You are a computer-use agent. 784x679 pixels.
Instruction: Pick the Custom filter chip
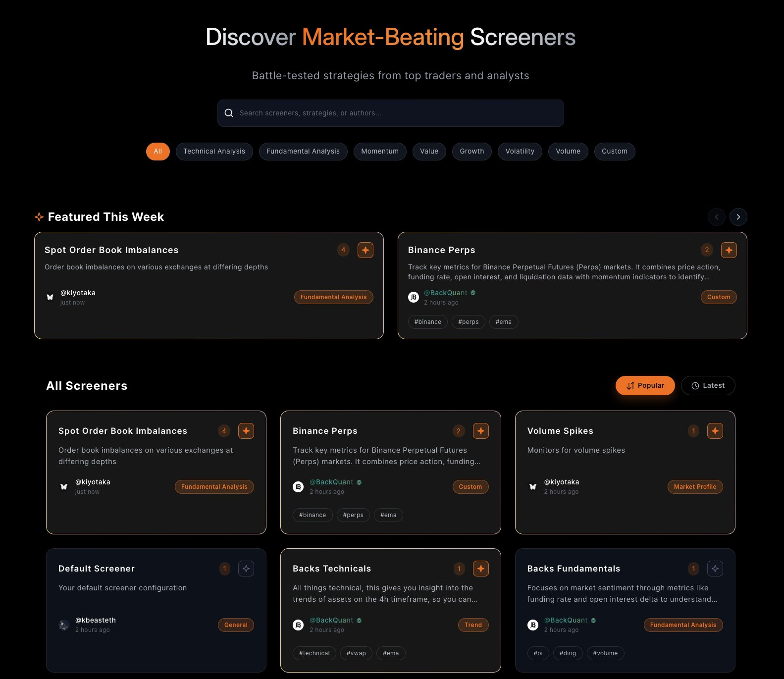pos(615,152)
